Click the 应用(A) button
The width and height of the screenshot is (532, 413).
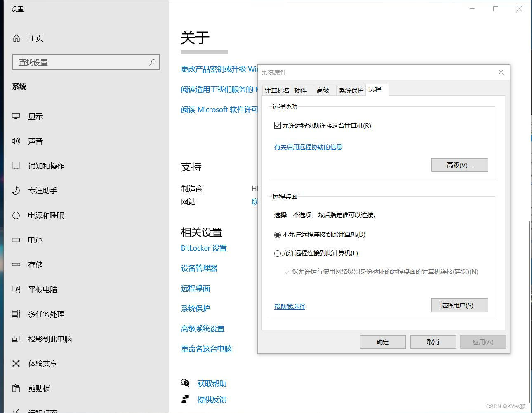click(x=483, y=342)
